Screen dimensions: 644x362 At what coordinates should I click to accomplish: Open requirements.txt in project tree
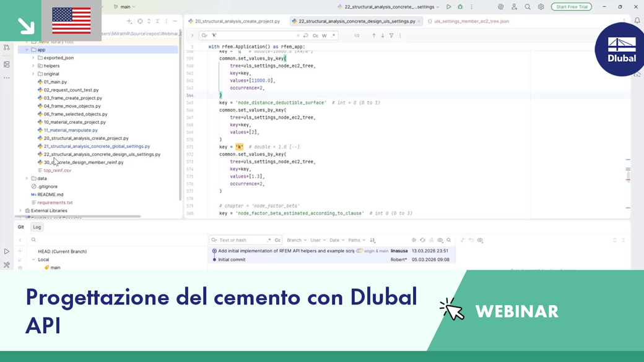tap(54, 202)
